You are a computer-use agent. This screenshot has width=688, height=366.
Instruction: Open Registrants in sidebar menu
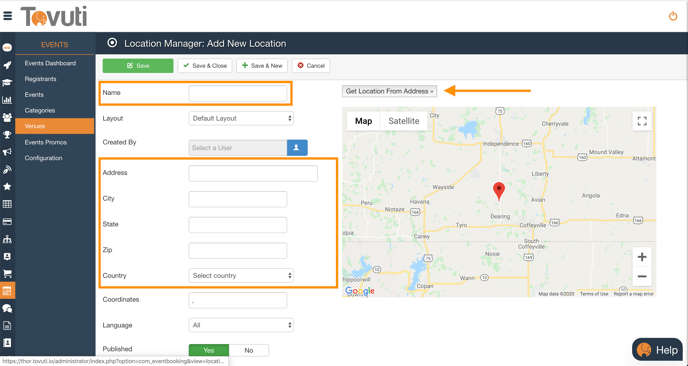(x=40, y=79)
